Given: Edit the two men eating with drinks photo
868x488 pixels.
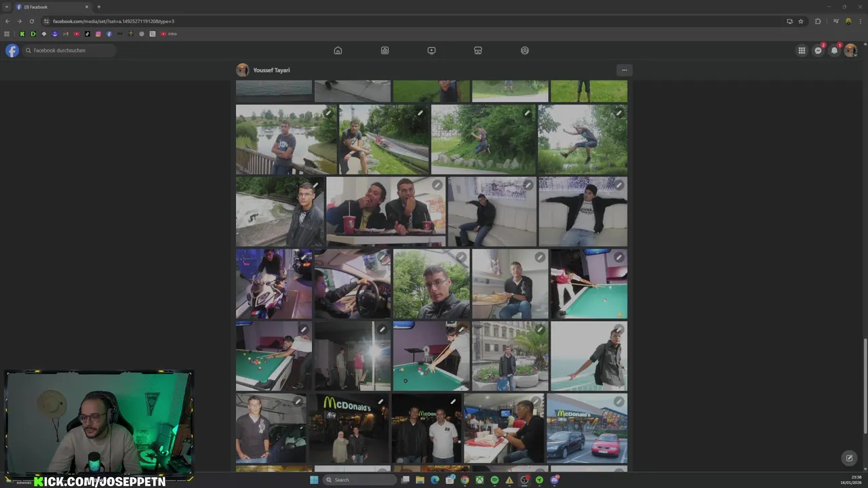Looking at the screenshot, I should 437,185.
